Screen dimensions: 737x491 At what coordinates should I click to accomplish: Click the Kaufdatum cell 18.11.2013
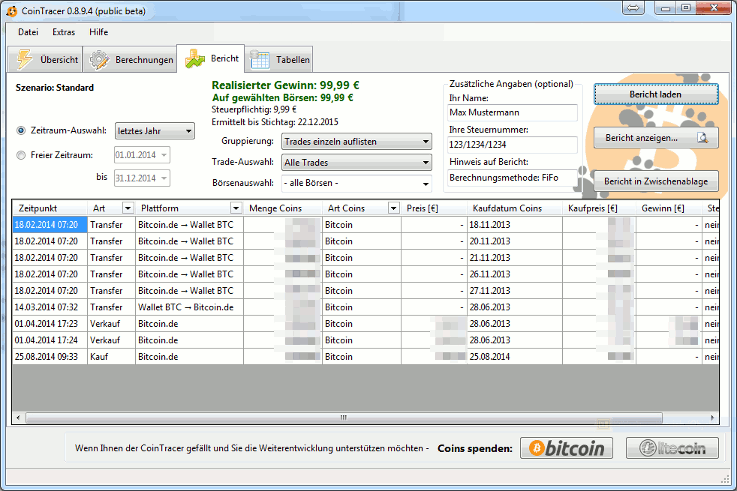515,225
